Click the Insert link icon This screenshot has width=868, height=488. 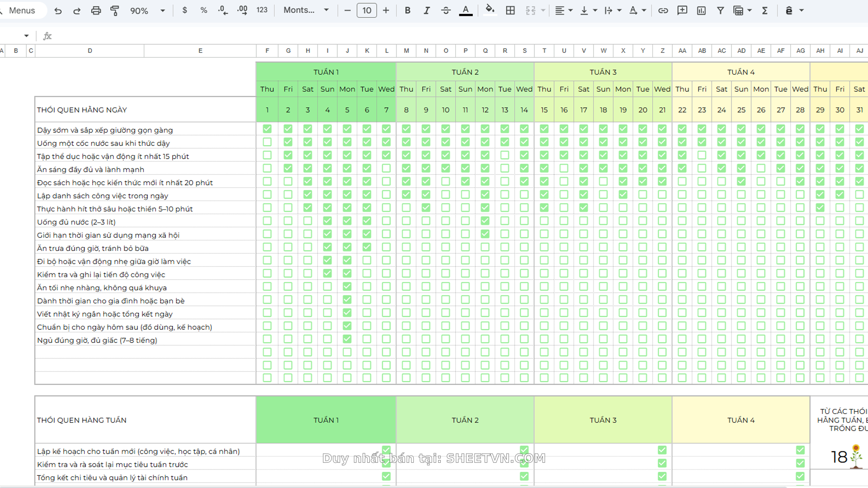pyautogui.click(x=663, y=10)
